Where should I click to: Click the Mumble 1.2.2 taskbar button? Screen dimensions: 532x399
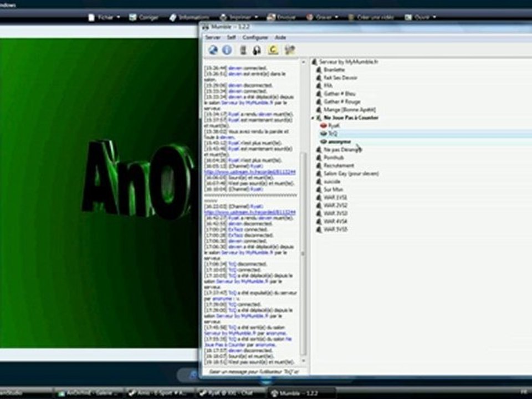tap(301, 393)
